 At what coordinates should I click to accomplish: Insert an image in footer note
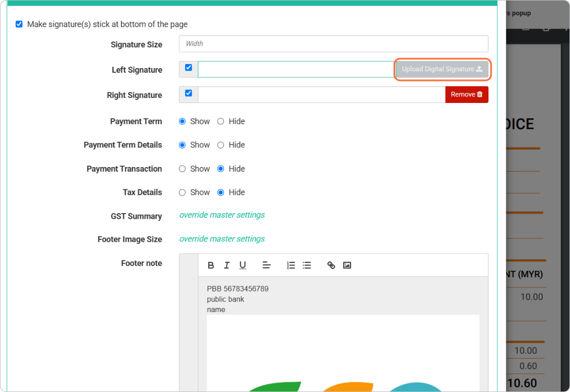pyautogui.click(x=347, y=265)
